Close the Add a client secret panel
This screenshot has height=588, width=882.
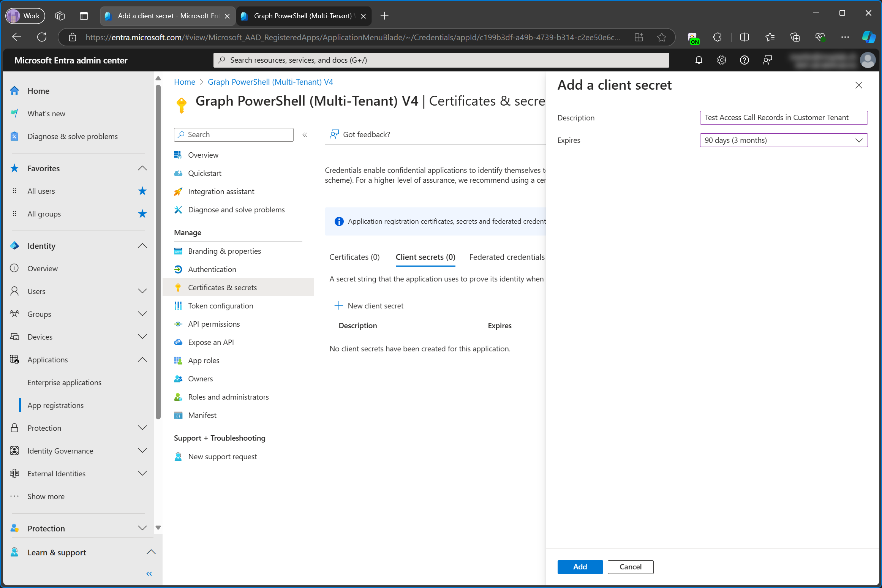[859, 85]
